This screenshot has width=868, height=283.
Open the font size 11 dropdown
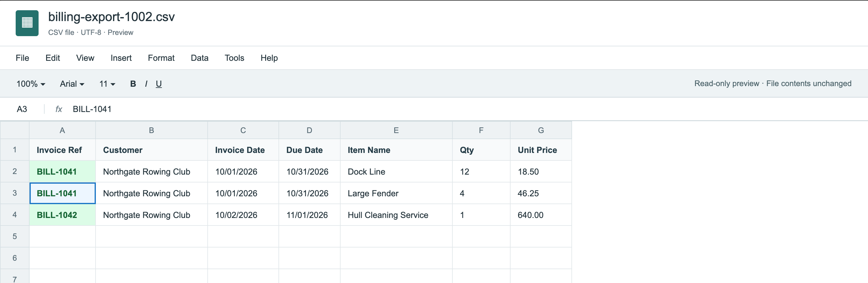click(x=107, y=84)
